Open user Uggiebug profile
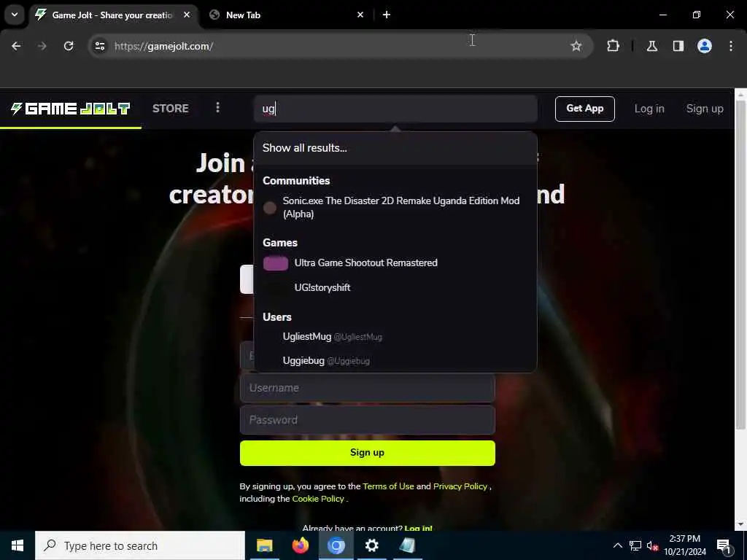 click(395, 360)
